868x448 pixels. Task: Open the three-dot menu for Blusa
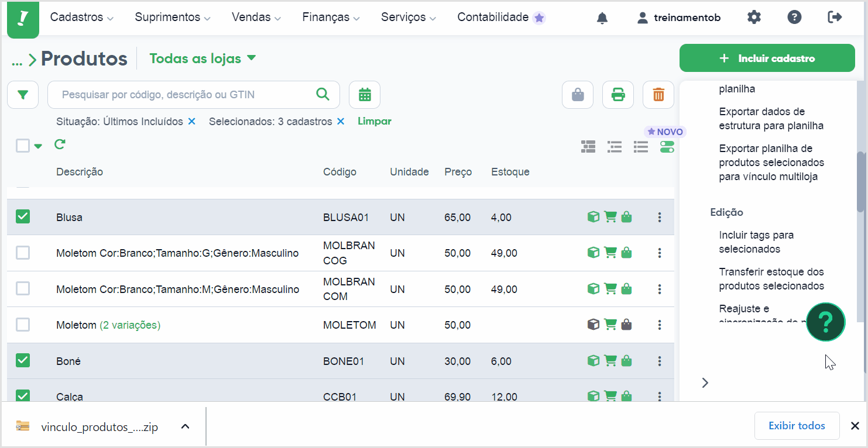[x=660, y=217]
